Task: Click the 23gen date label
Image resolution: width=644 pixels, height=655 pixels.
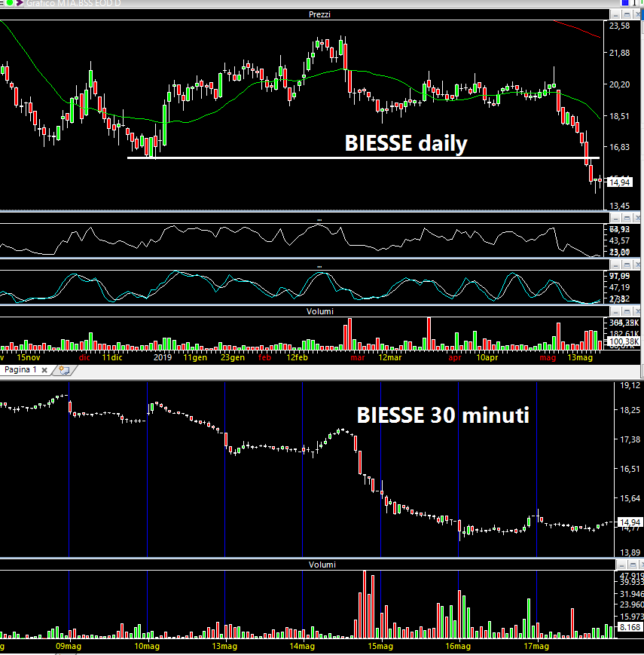Action: pyautogui.click(x=233, y=357)
